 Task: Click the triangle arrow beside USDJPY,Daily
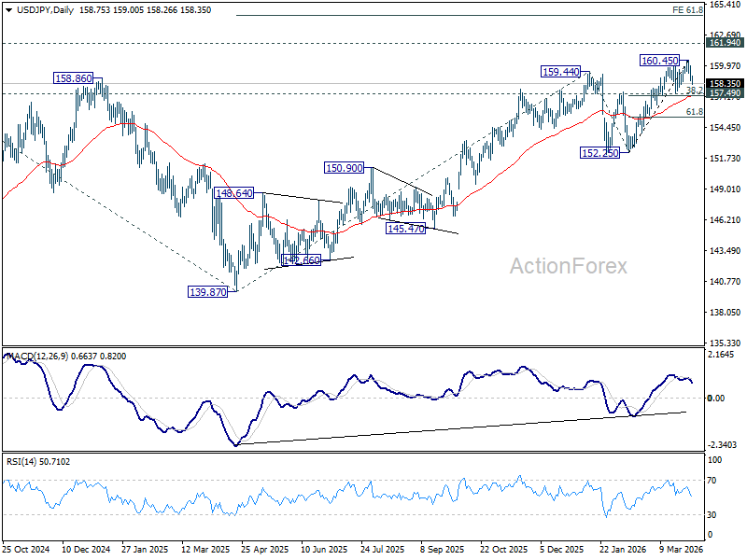pyautogui.click(x=9, y=10)
